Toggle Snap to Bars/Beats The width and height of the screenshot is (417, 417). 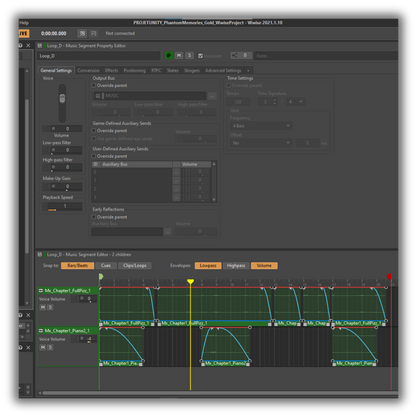pyautogui.click(x=77, y=266)
